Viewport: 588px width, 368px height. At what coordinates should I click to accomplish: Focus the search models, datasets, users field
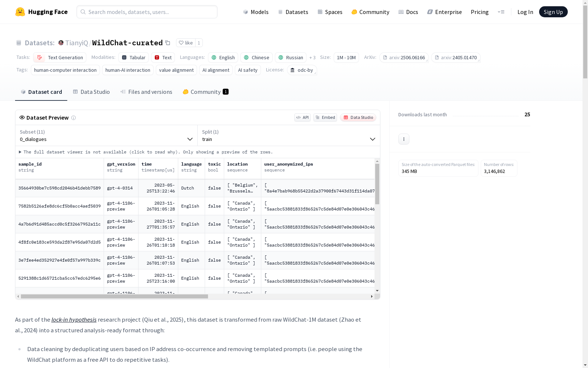tap(147, 12)
